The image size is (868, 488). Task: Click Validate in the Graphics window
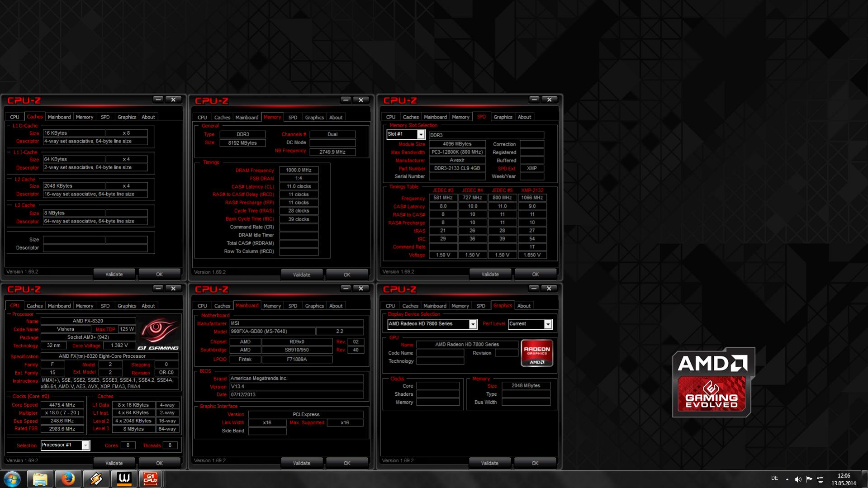point(489,463)
